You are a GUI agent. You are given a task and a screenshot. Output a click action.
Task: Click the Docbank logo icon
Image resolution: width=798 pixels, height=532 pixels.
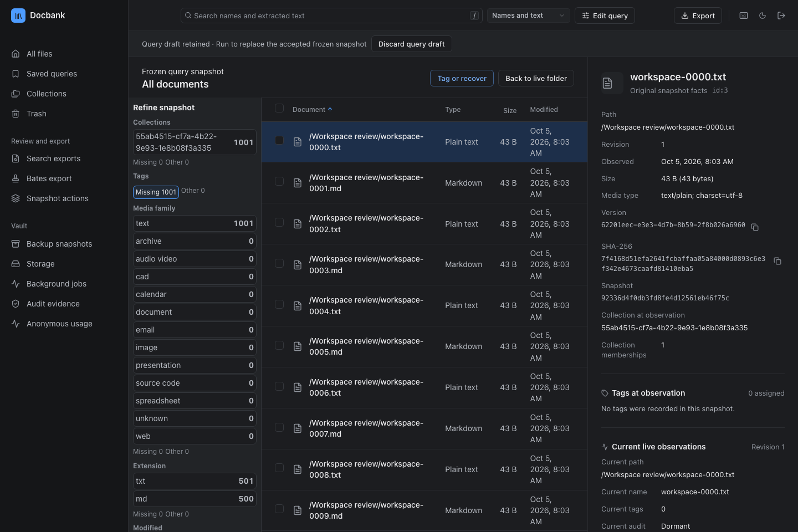[x=18, y=16]
